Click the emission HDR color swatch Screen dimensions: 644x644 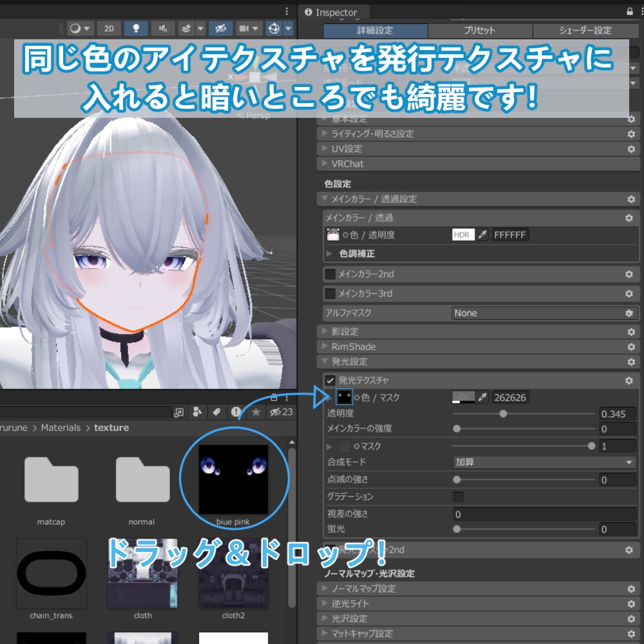[463, 397]
